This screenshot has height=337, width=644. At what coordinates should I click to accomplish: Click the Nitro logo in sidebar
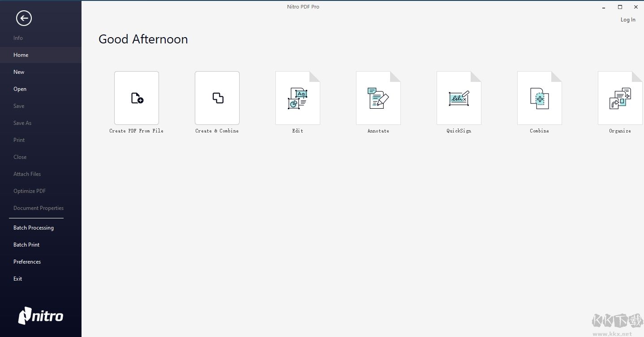tap(41, 316)
